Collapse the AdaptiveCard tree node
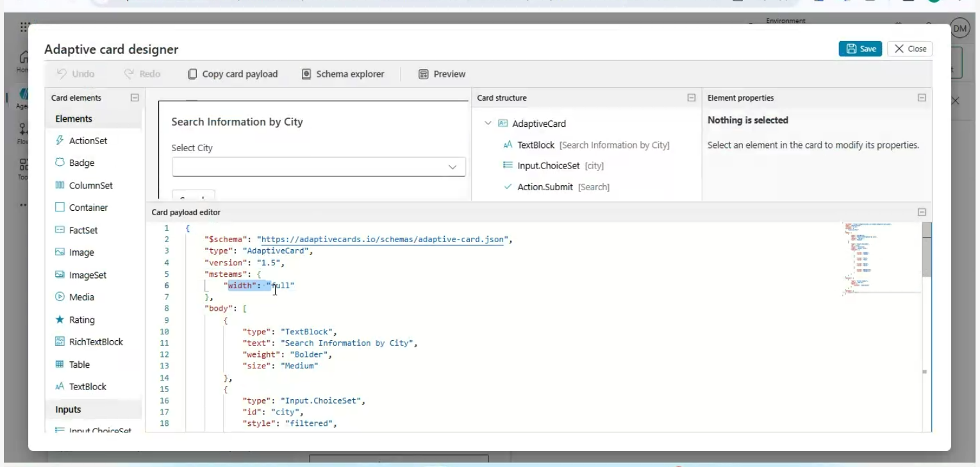Screen dimensions: 980x467 [488, 124]
